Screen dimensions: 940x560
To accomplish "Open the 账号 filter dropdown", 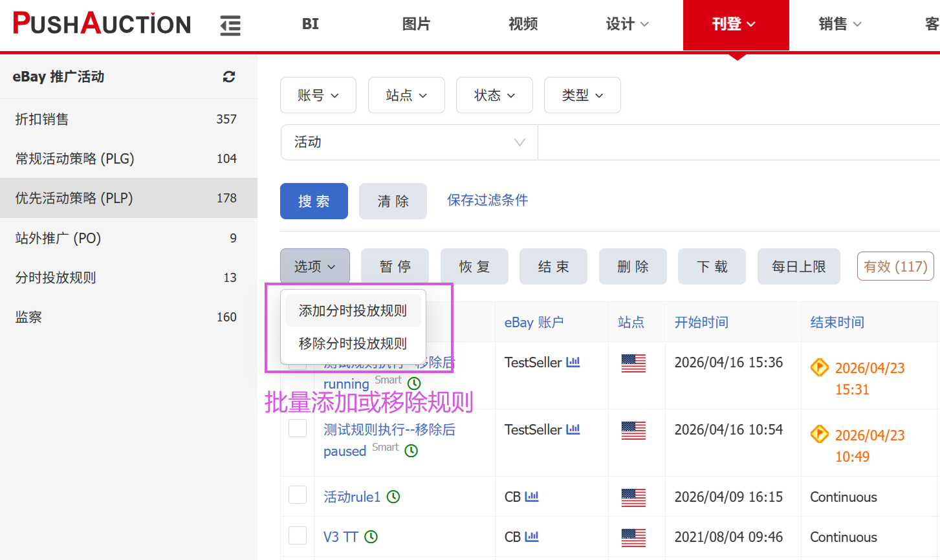I will [318, 95].
